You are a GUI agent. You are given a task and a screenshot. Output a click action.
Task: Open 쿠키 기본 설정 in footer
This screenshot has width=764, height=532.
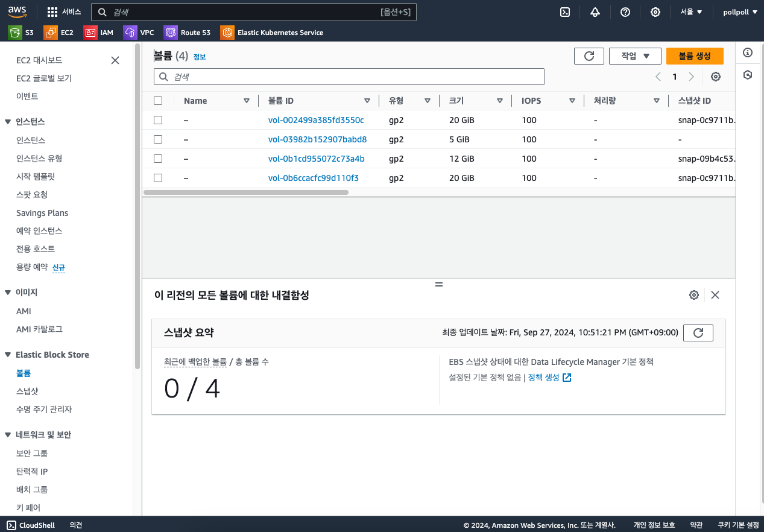pyautogui.click(x=738, y=525)
